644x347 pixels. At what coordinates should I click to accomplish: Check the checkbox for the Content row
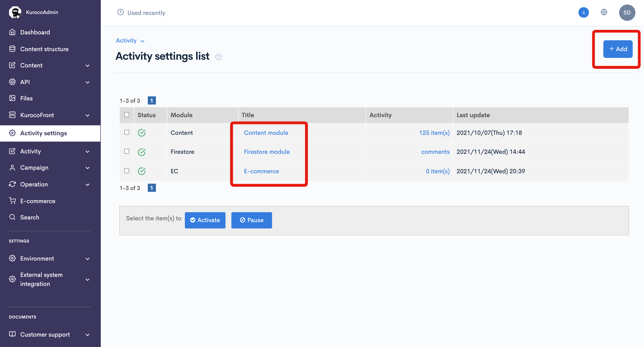(x=127, y=133)
